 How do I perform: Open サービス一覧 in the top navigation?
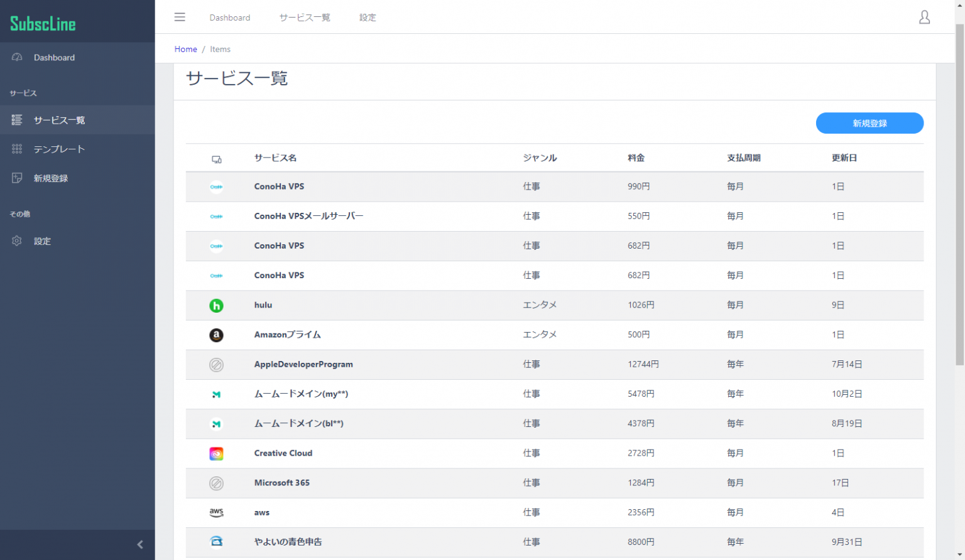coord(305,18)
